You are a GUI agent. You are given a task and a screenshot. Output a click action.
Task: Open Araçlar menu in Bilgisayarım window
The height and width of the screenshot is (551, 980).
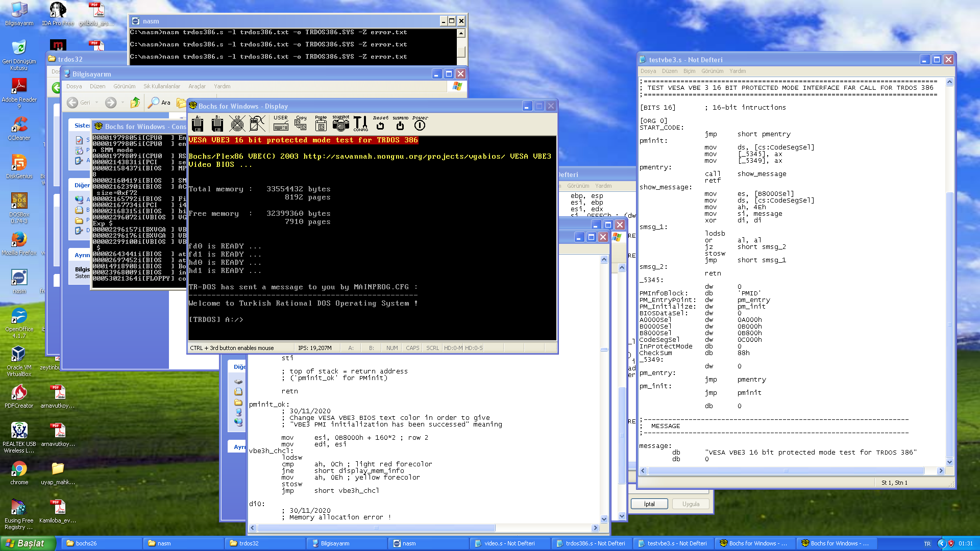tap(197, 86)
